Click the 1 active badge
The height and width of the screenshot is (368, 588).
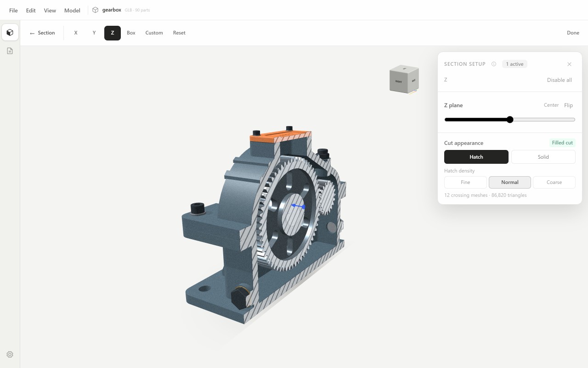pos(514,64)
